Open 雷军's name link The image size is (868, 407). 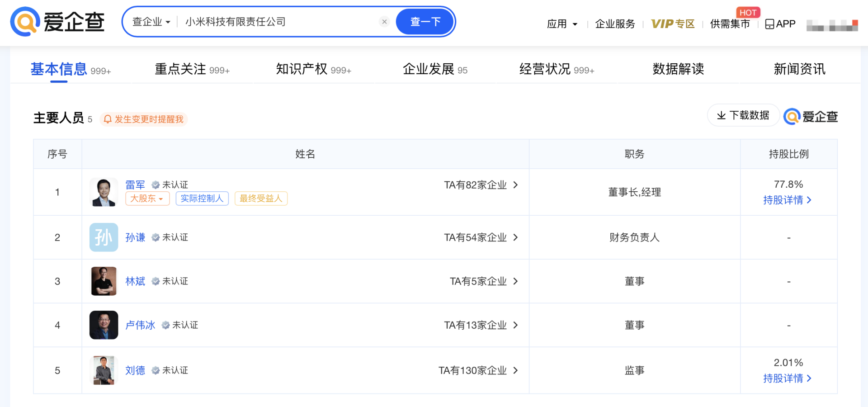coord(135,185)
